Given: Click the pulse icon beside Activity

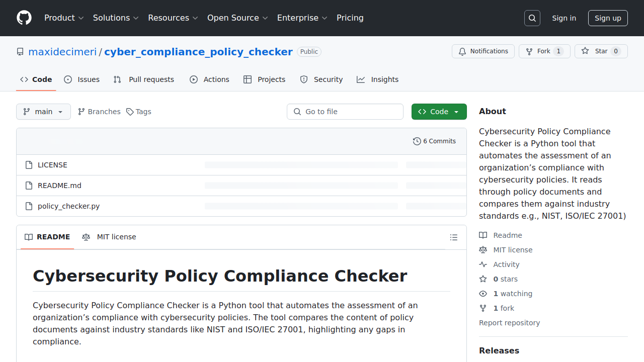Looking at the screenshot, I should (483, 264).
